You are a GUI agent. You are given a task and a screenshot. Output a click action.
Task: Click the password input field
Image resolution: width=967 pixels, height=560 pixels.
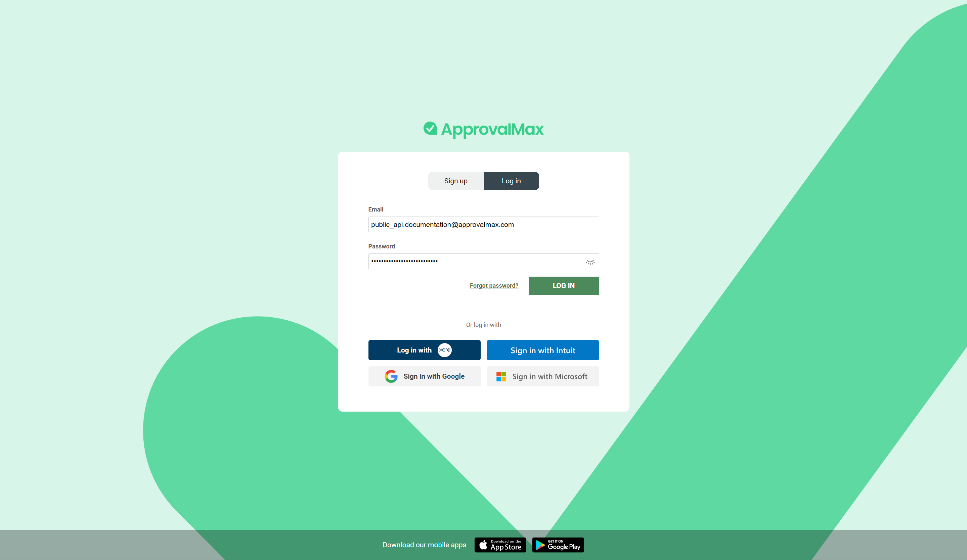(484, 261)
